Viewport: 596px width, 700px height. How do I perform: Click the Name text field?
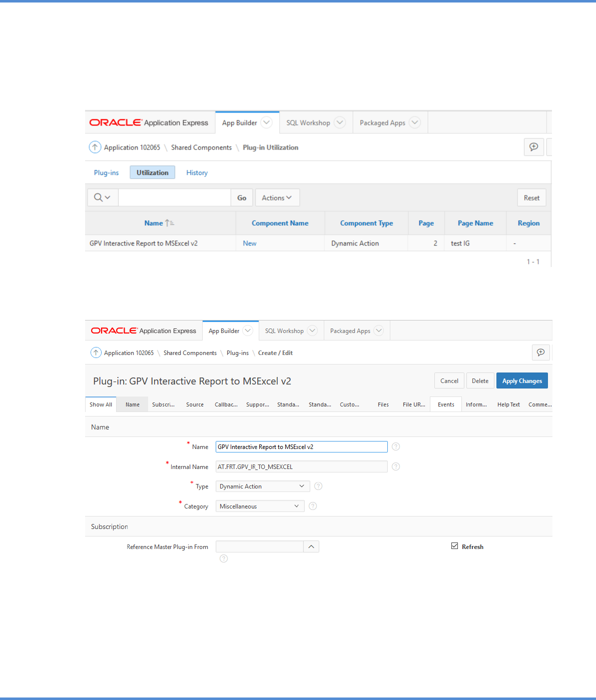click(x=302, y=446)
